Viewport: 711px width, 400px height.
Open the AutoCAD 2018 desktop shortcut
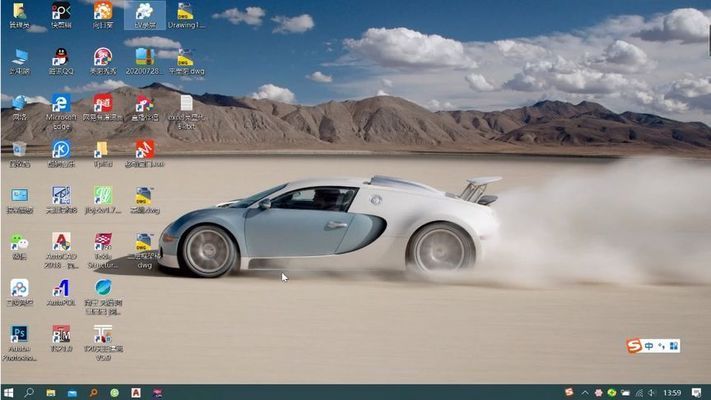click(61, 243)
